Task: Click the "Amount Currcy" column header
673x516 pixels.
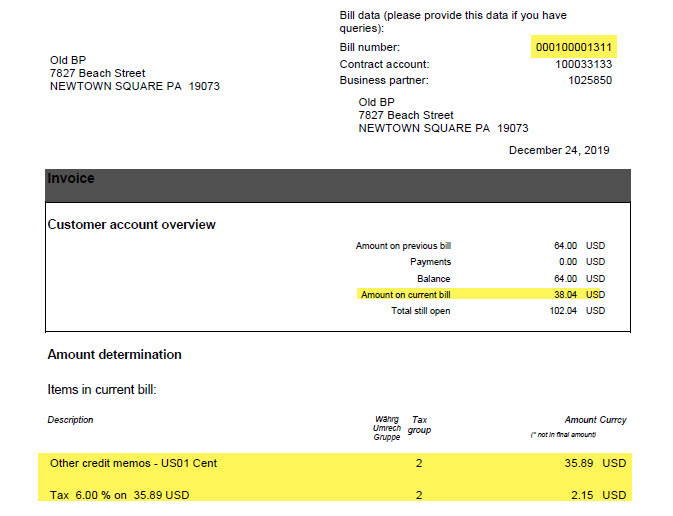Action: click(x=595, y=420)
